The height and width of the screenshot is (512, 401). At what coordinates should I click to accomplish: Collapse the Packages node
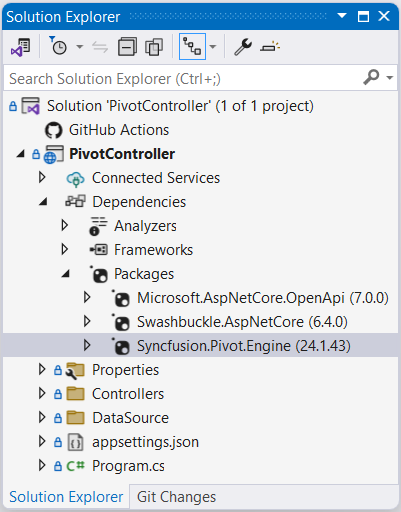(x=65, y=273)
